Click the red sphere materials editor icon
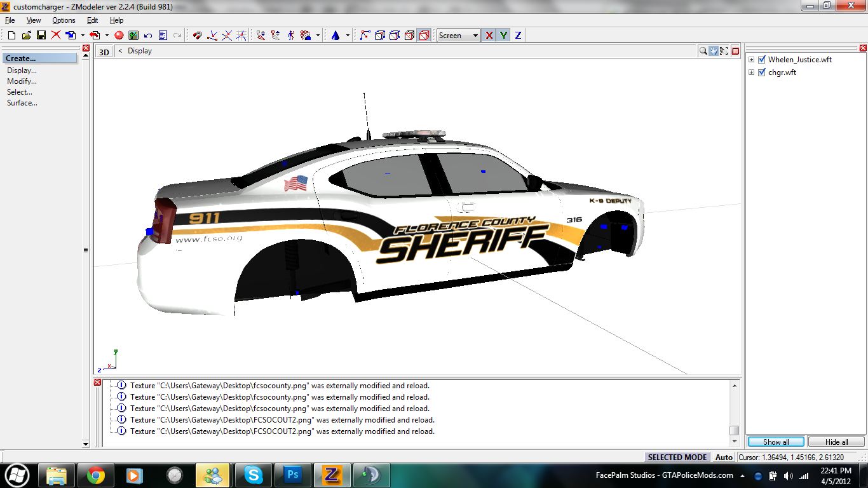Viewport: 868px width, 488px height. [x=119, y=36]
